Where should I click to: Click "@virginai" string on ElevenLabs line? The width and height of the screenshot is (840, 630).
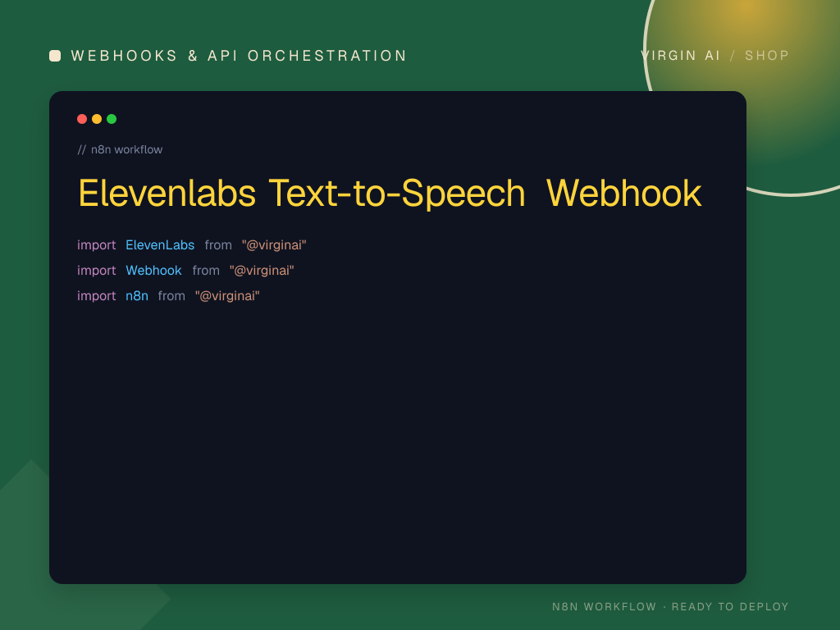pyautogui.click(x=274, y=245)
